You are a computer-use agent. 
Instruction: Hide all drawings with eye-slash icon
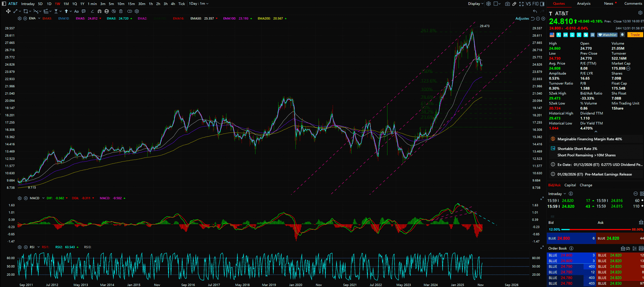pyautogui.click(x=114, y=11)
